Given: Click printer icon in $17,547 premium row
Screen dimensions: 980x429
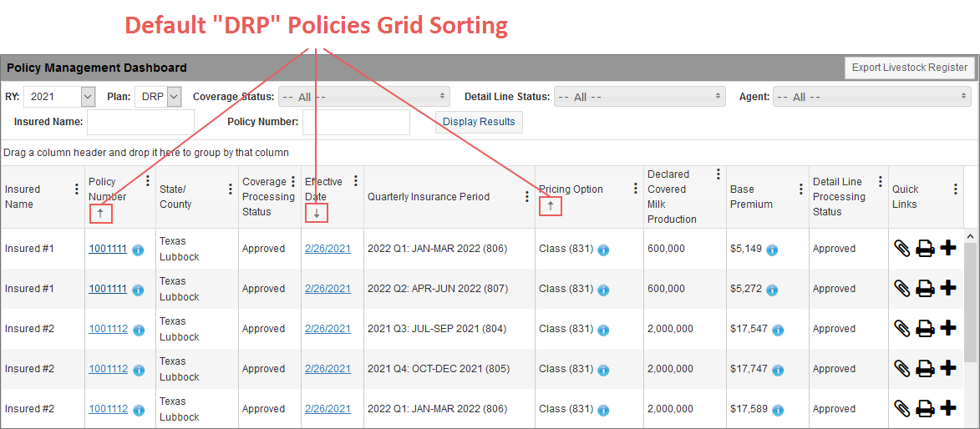Looking at the screenshot, I should click(x=925, y=329).
